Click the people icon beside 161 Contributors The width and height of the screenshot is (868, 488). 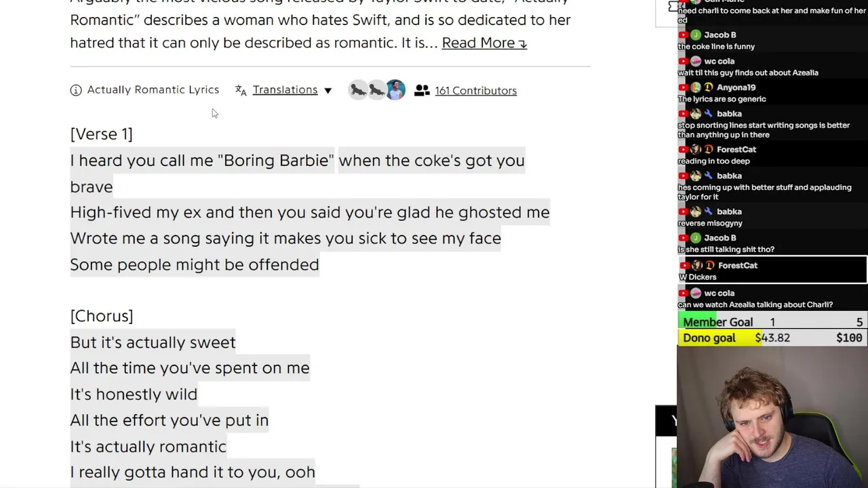coord(422,90)
